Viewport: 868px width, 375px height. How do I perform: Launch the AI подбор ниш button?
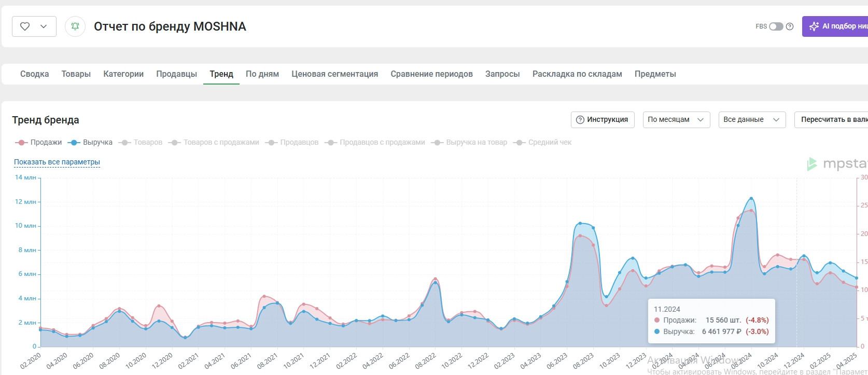[835, 26]
